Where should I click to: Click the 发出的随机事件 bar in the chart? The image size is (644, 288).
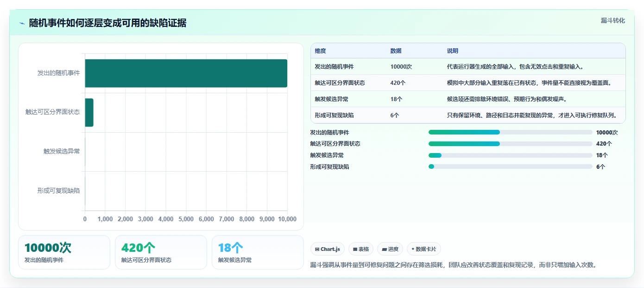pos(186,73)
